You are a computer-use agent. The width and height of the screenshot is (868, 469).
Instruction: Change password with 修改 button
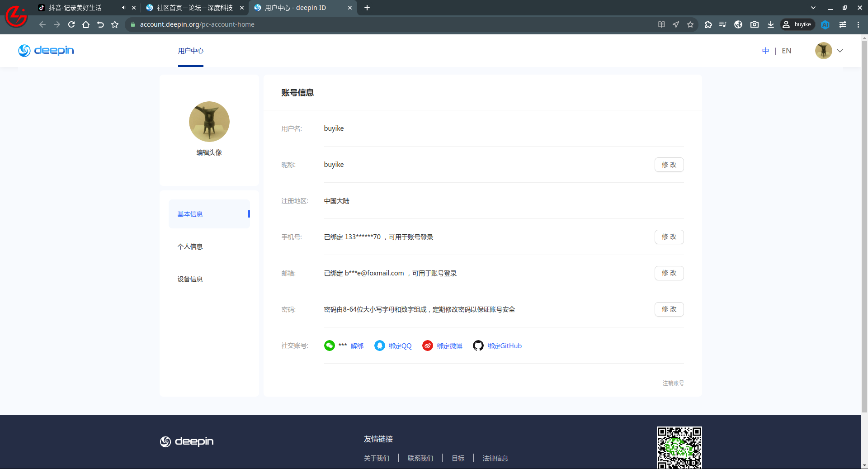pos(669,309)
